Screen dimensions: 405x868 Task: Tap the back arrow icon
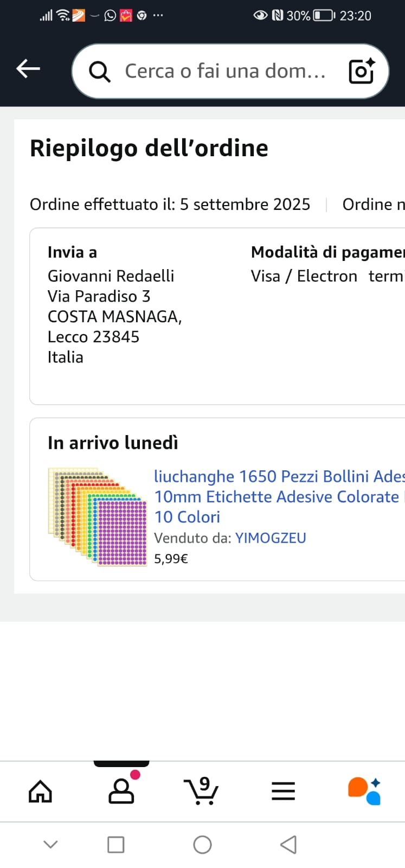tap(28, 69)
